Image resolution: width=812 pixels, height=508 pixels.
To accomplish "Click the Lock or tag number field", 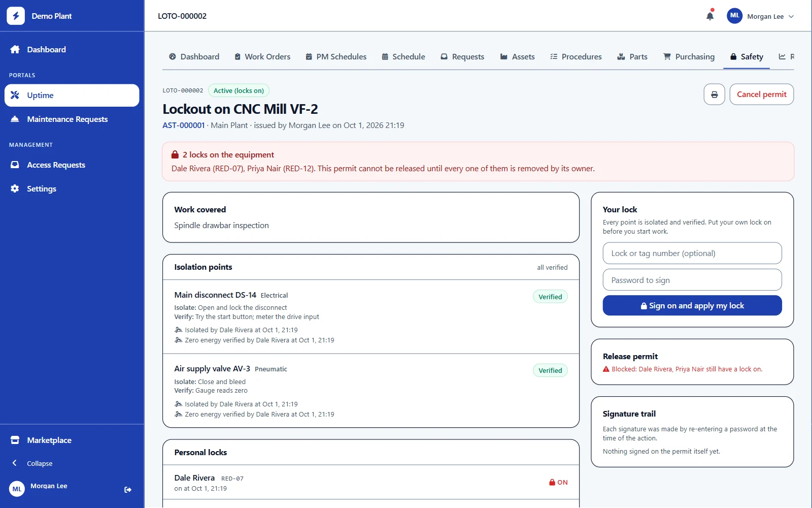I will pyautogui.click(x=692, y=253).
